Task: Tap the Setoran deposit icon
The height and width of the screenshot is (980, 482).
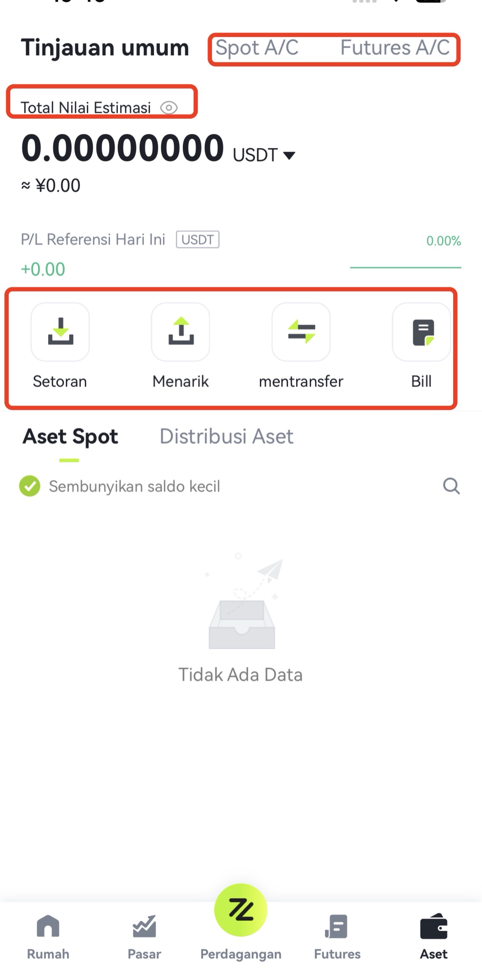Action: point(60,332)
